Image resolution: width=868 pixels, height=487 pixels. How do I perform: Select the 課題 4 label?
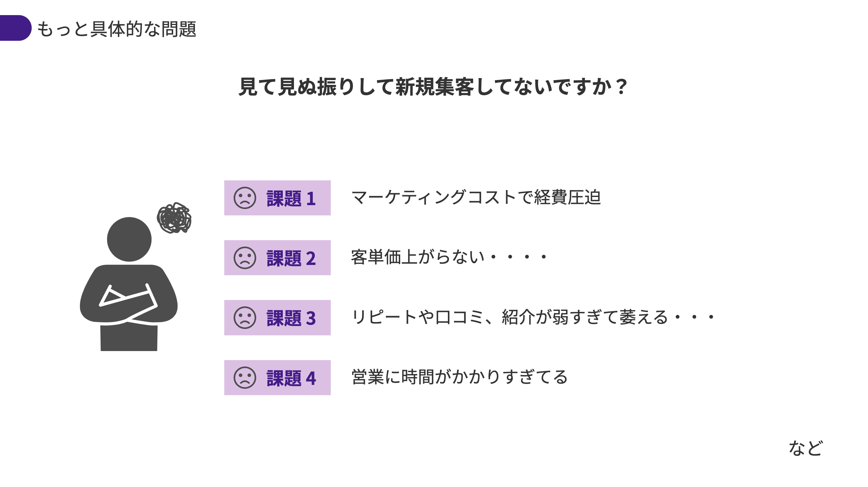(x=291, y=378)
